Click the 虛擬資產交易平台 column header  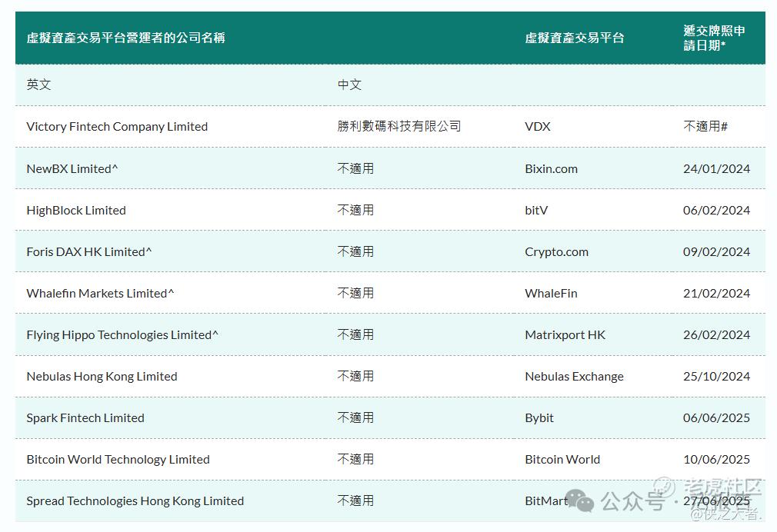click(x=575, y=38)
